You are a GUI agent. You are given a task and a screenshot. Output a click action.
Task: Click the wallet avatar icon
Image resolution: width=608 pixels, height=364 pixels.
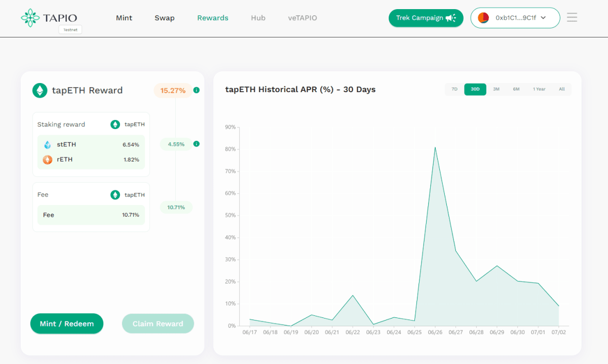tap(483, 17)
